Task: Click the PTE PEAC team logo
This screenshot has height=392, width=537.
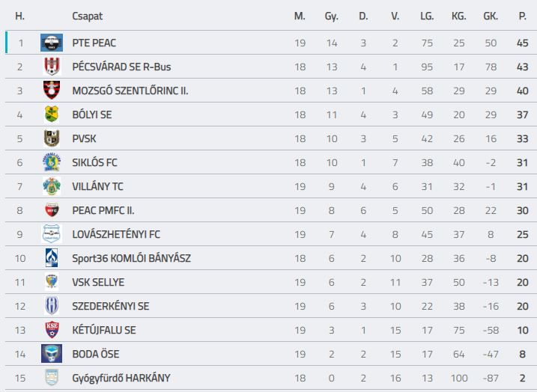Action: point(52,43)
